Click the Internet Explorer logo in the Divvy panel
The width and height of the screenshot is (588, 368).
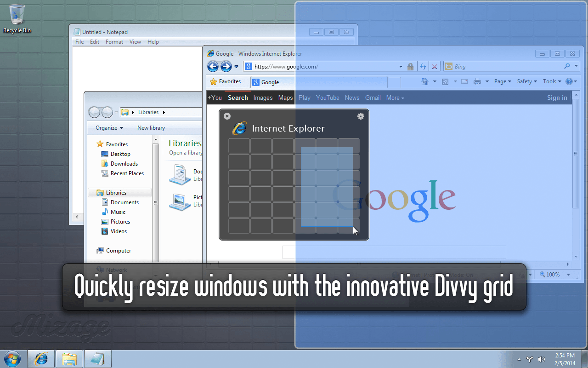point(239,128)
